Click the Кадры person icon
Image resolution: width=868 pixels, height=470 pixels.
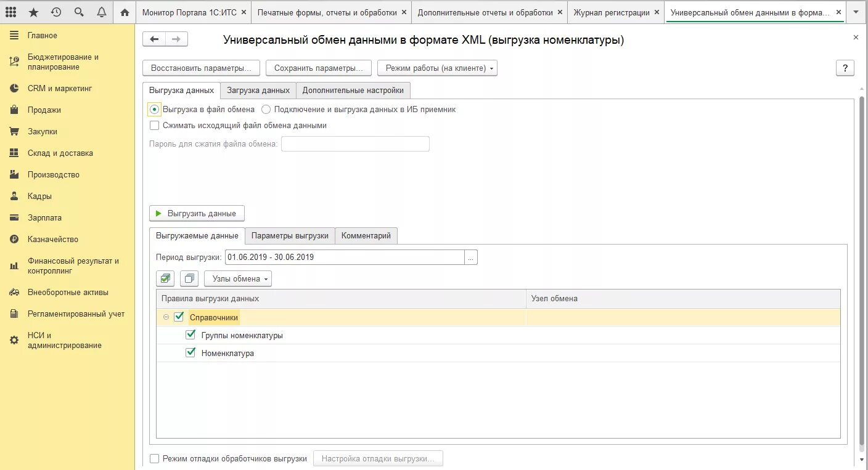pyautogui.click(x=14, y=196)
